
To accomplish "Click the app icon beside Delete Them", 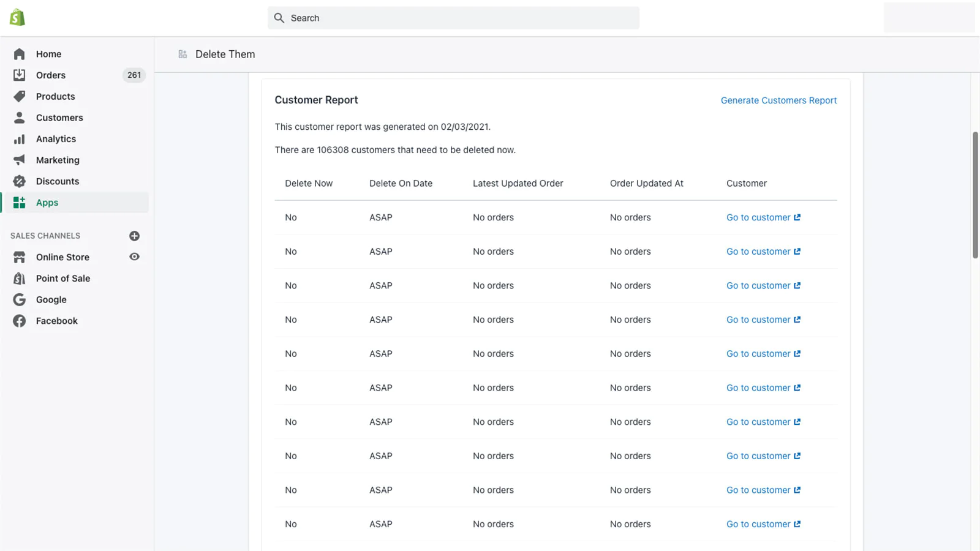I will coord(183,54).
